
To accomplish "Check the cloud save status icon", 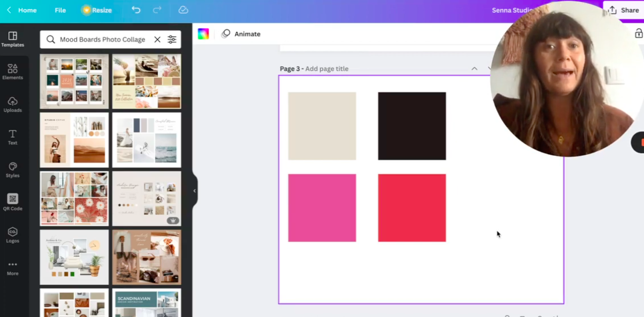I will 183,10.
